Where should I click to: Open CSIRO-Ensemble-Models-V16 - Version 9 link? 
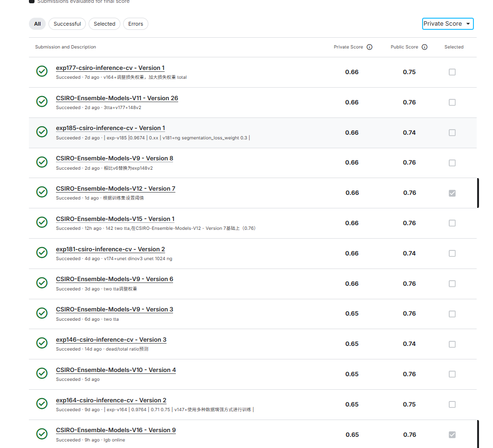tap(116, 430)
